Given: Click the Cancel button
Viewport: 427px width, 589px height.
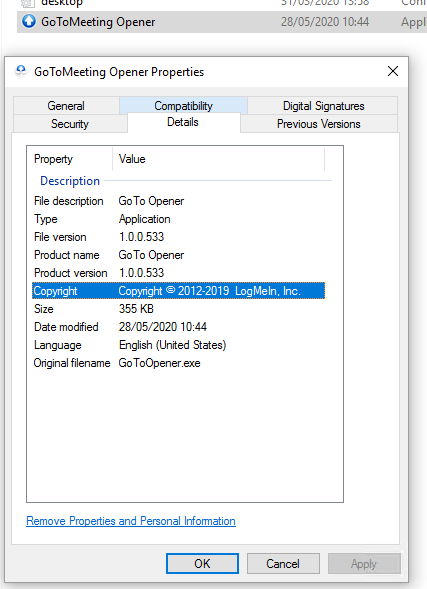Looking at the screenshot, I should [x=283, y=563].
